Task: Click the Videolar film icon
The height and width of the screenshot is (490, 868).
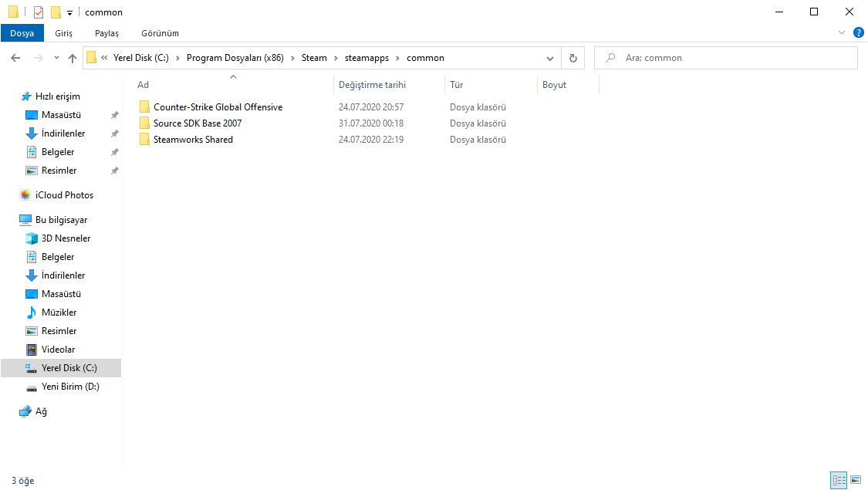Action: (32, 350)
